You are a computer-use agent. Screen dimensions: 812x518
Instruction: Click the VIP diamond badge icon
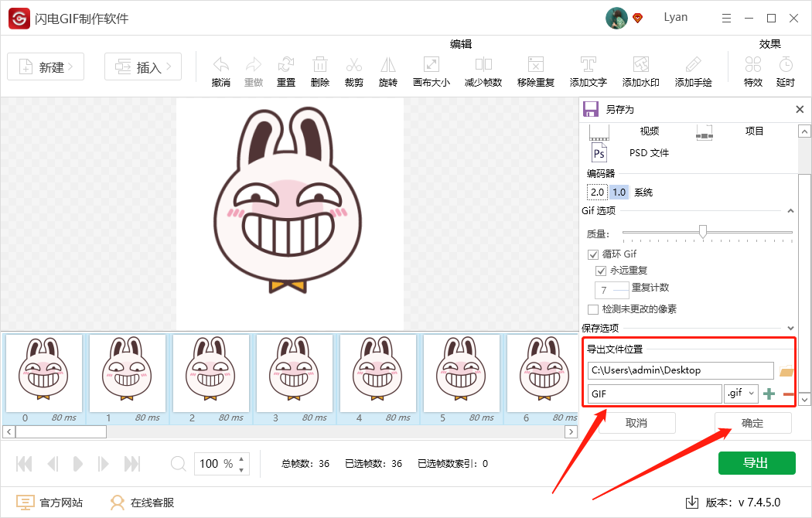pos(638,18)
